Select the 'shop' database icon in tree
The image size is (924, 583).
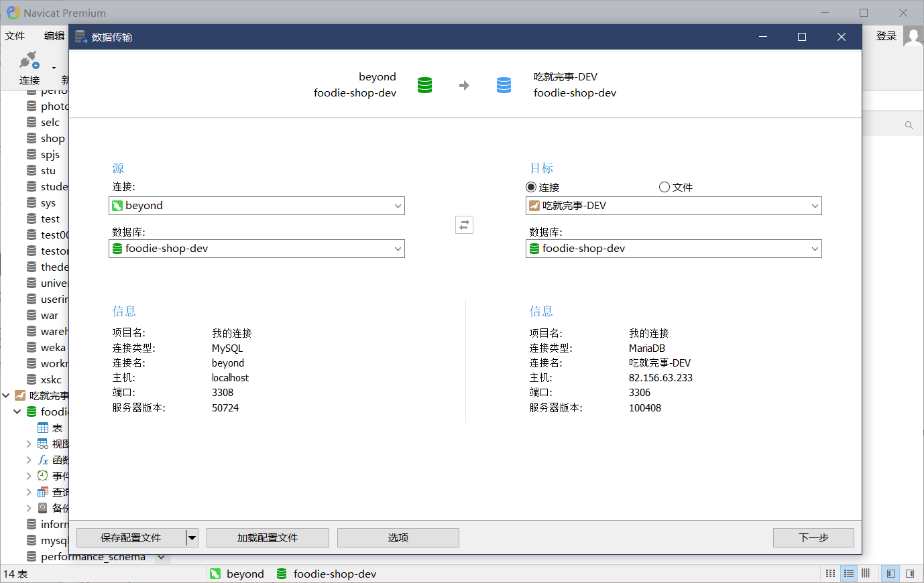32,138
